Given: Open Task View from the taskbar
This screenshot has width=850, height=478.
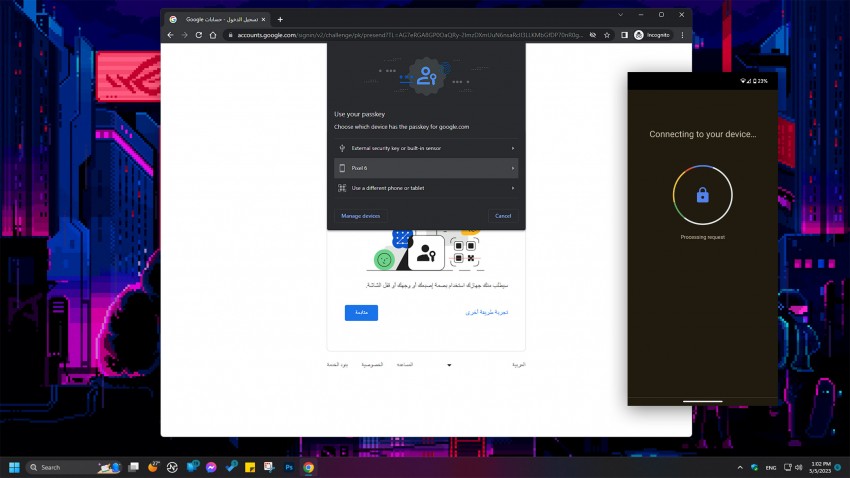Looking at the screenshot, I should coord(133,467).
